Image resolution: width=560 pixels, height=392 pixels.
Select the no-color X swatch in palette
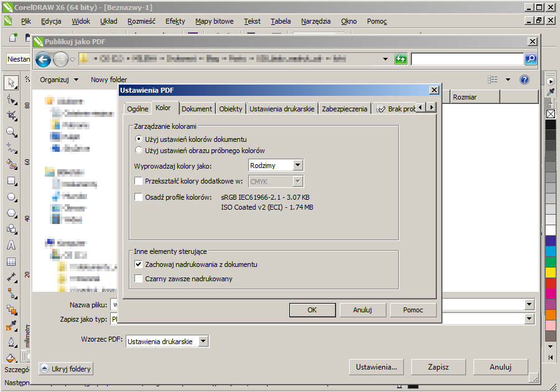(x=551, y=114)
